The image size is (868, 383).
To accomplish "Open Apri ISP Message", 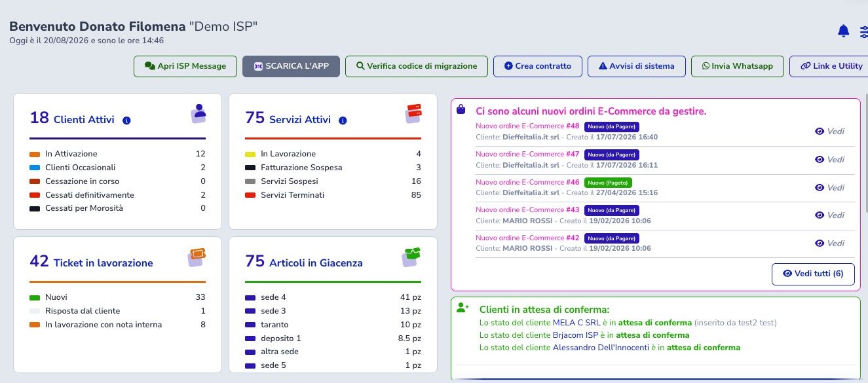I will tap(185, 66).
